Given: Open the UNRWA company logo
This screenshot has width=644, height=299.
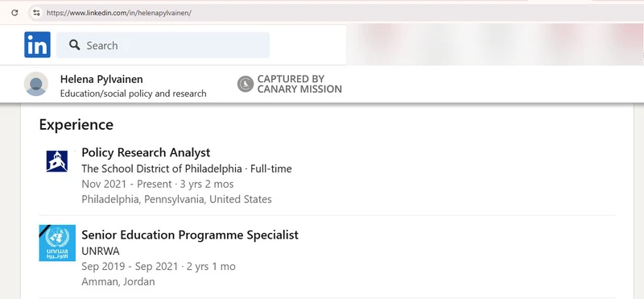Looking at the screenshot, I should point(57,243).
